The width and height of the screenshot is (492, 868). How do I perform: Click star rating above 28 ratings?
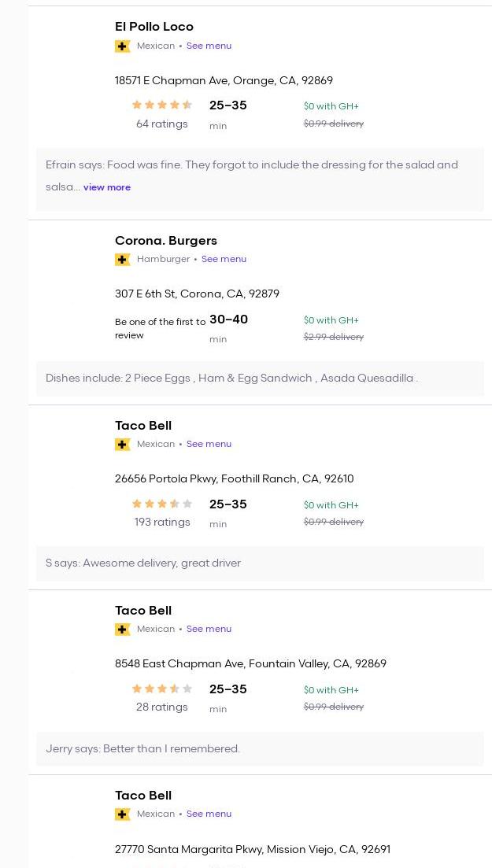161,689
